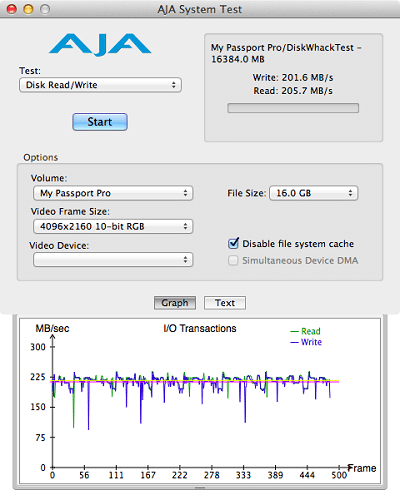The width and height of the screenshot is (400, 490).
Task: Click the Write: 201.6 MB/s result
Action: (293, 78)
